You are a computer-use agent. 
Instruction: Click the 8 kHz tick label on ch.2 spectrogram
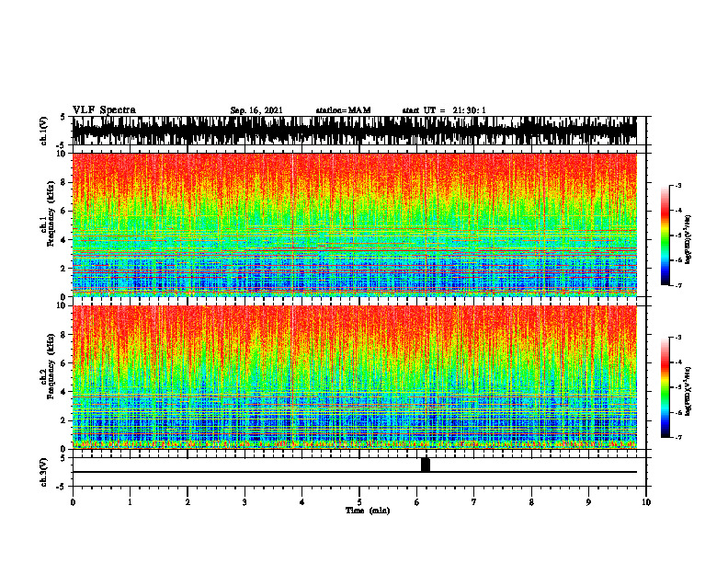(x=64, y=334)
